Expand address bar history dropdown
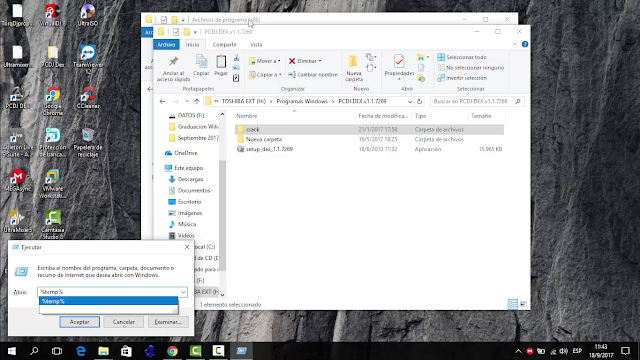Screen dimensions: 640x360 tap(410, 101)
